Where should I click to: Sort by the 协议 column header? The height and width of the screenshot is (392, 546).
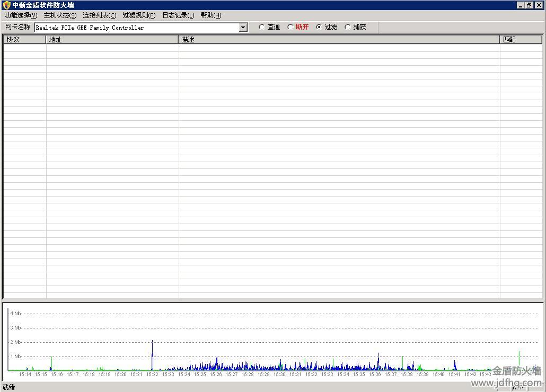[x=25, y=40]
